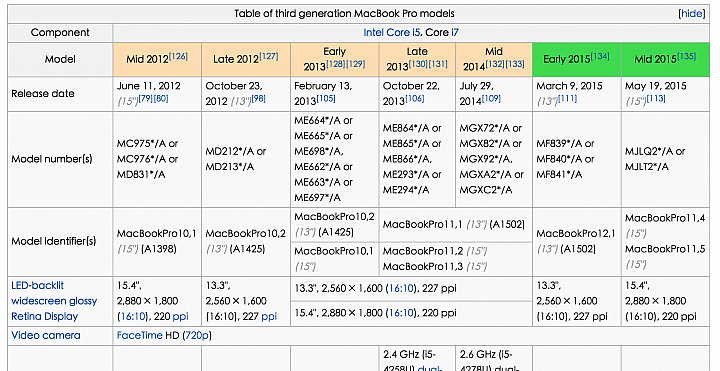Select the 'MD213*/A' model number

pyautogui.click(x=230, y=167)
